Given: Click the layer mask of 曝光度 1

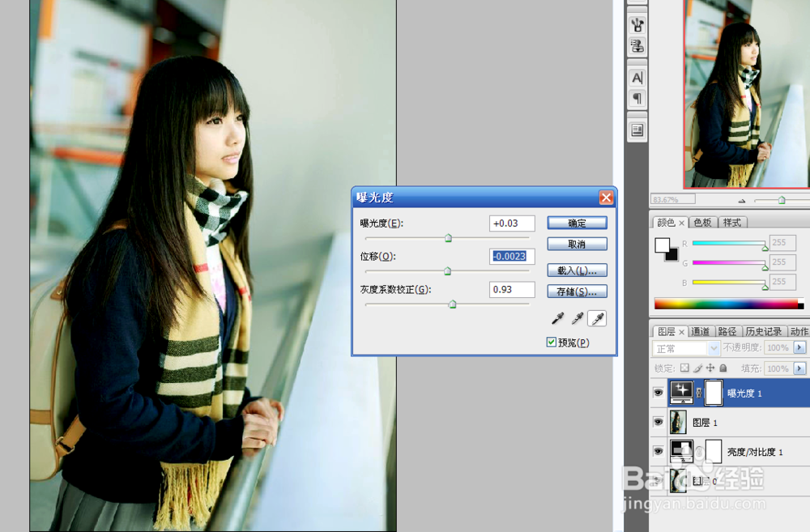Looking at the screenshot, I should [x=714, y=393].
